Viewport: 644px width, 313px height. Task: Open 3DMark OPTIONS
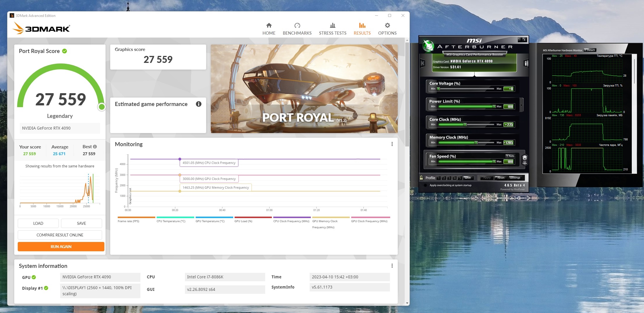tap(387, 29)
